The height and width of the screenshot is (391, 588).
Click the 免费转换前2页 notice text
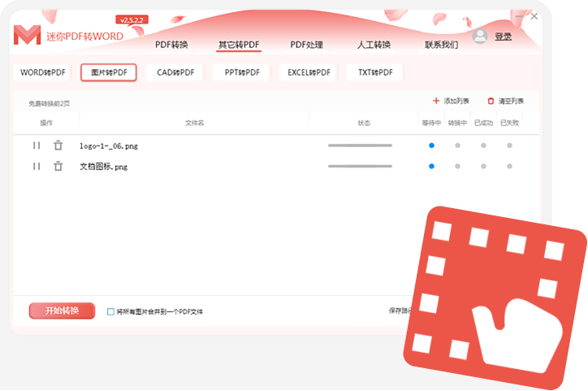(x=49, y=103)
